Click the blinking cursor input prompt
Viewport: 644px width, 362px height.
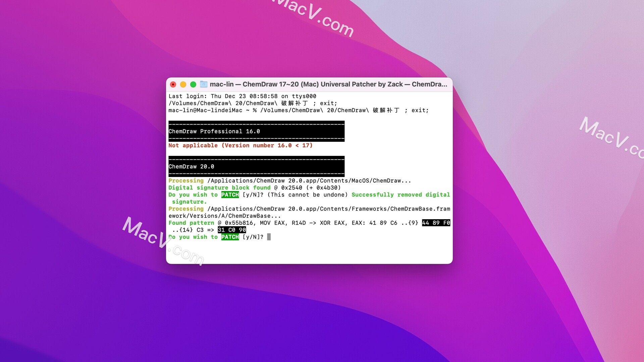(269, 237)
